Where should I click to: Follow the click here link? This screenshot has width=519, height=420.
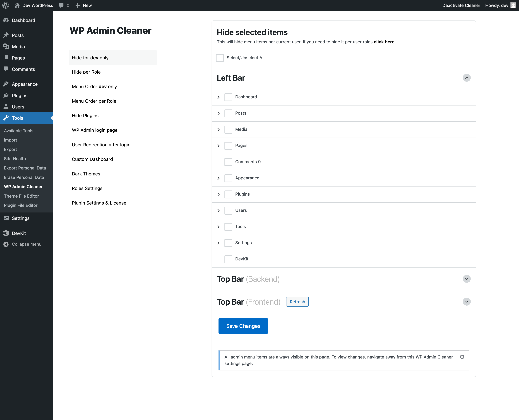(x=384, y=42)
